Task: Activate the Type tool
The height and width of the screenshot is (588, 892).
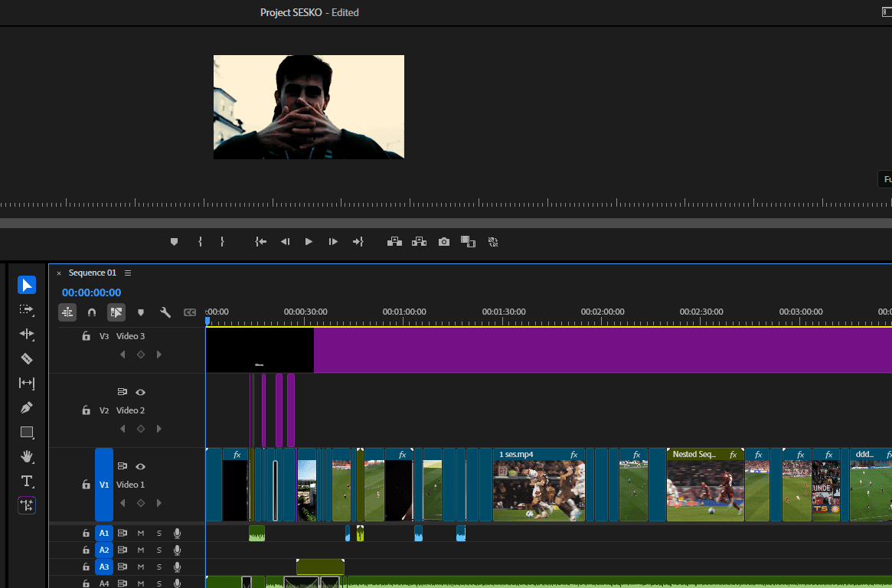Action: point(27,482)
